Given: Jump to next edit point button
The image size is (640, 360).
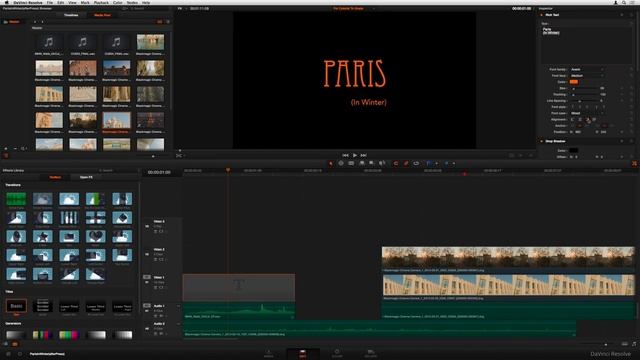Looking at the screenshot, I should coord(363,155).
